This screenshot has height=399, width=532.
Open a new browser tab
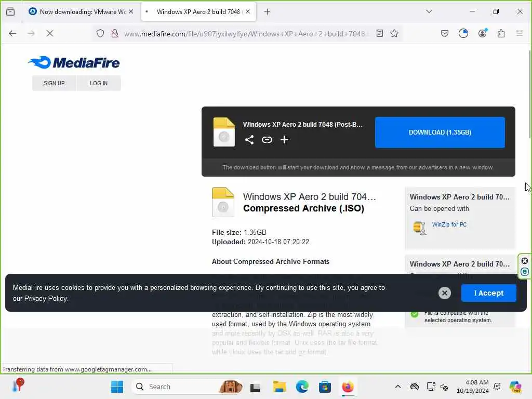coord(268,12)
